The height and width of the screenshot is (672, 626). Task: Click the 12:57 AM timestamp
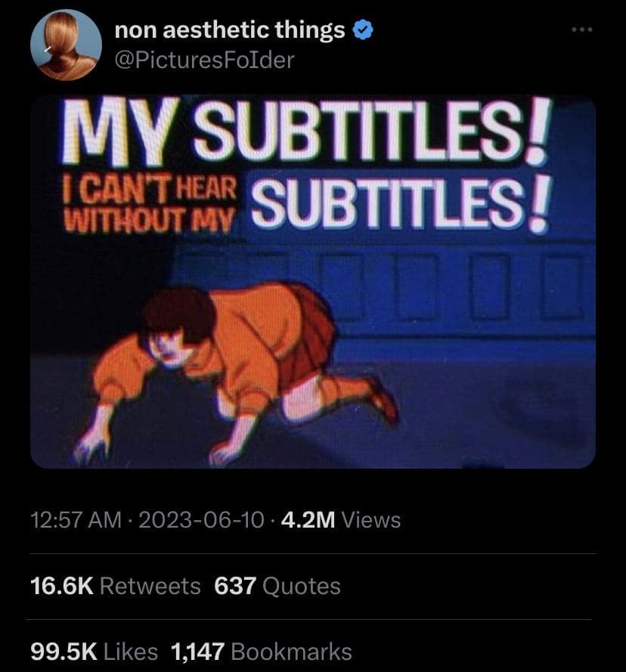point(74,520)
